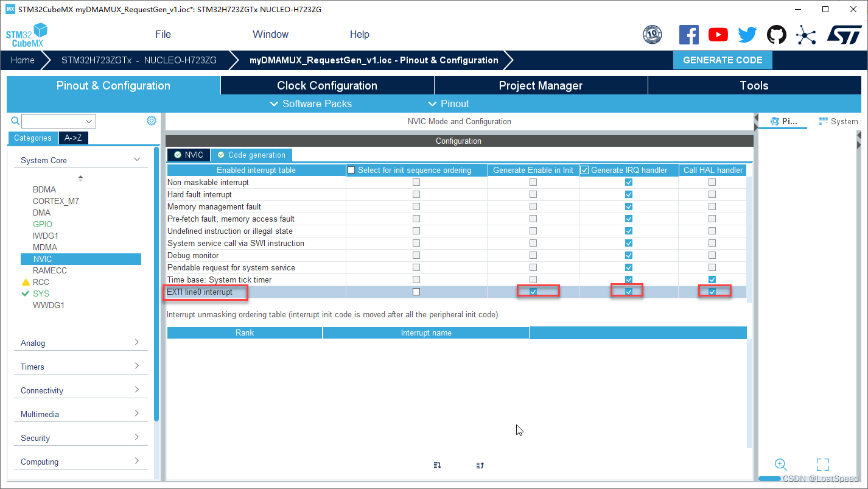Go to Home breadcrumb

coord(23,60)
